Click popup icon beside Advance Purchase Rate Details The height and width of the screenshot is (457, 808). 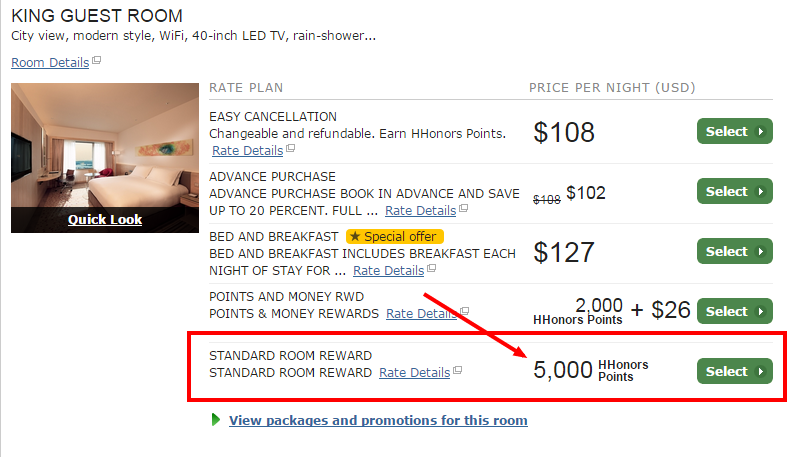464,209
